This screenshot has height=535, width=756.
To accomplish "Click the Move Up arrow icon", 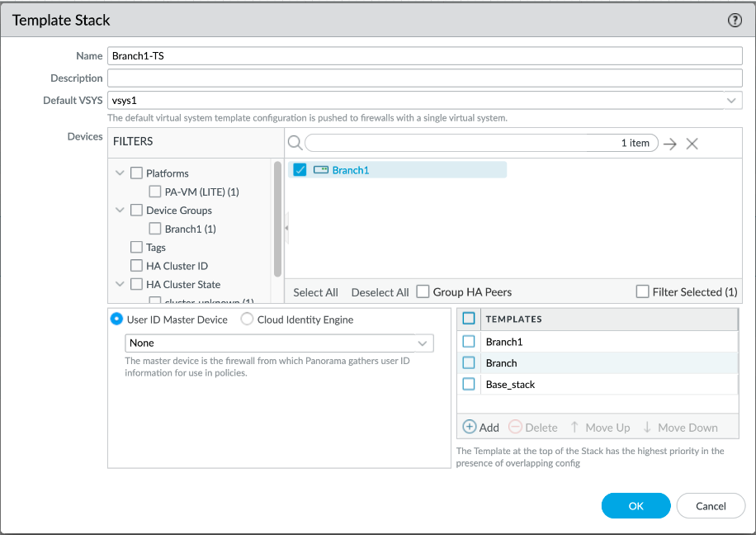I will click(x=574, y=427).
